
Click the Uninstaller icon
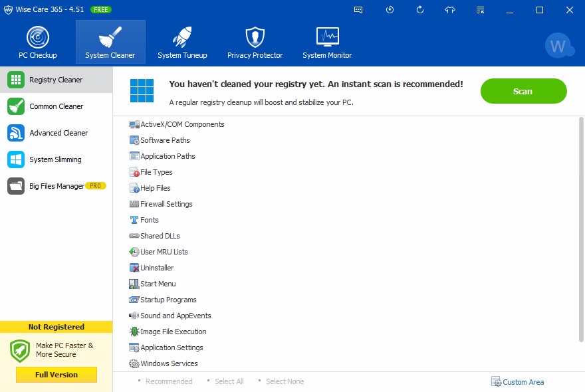point(134,268)
